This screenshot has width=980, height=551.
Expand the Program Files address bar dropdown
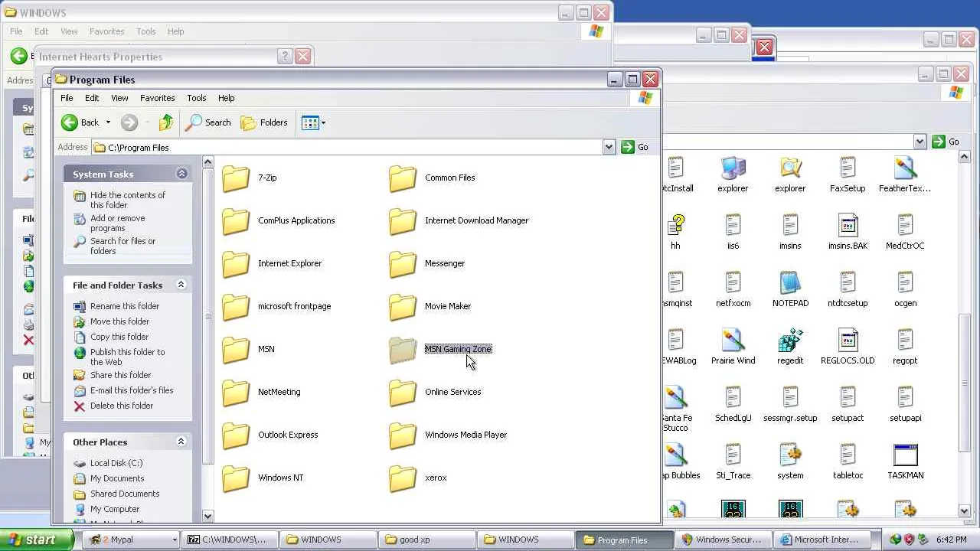click(x=609, y=147)
